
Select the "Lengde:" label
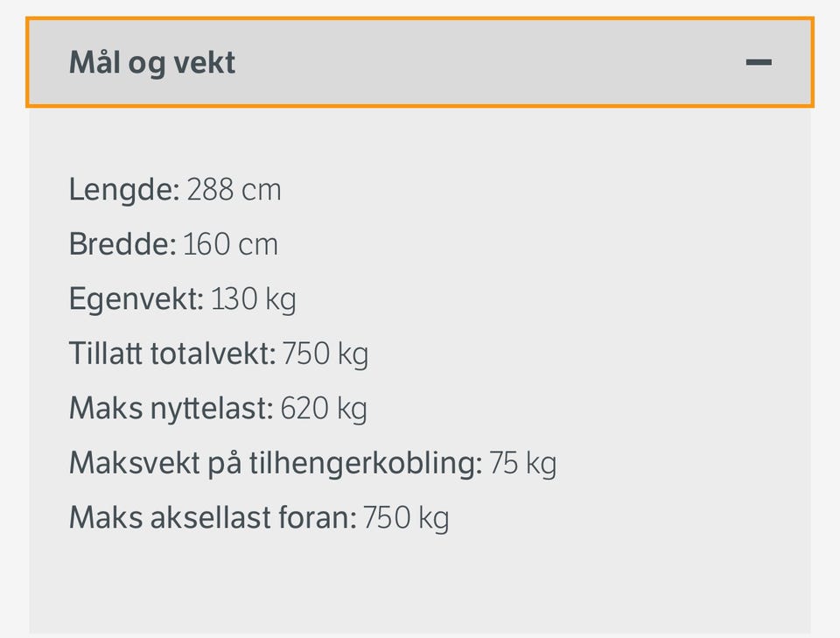pyautogui.click(x=124, y=191)
